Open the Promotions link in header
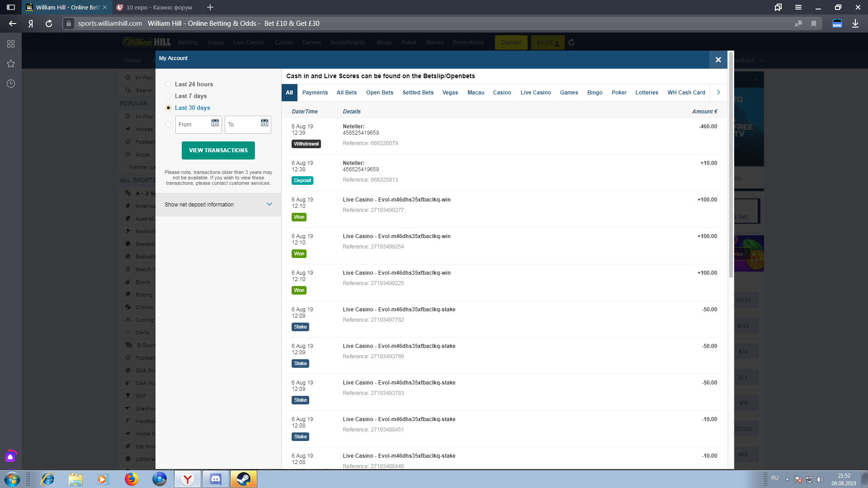 coord(468,42)
